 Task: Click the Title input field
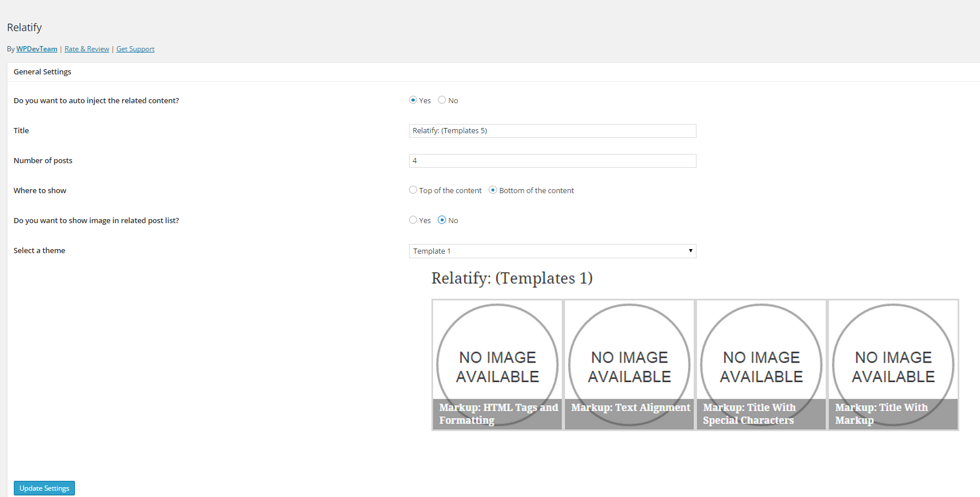553,131
